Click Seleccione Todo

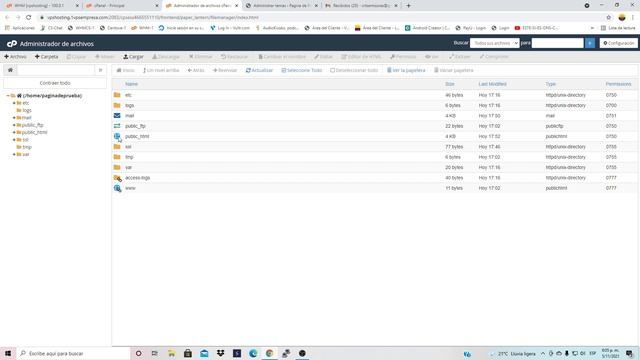302,70
